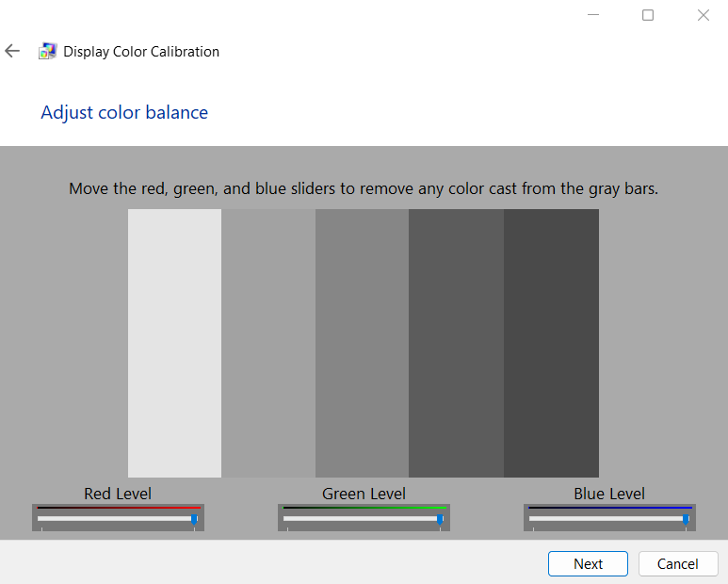The image size is (728, 584).
Task: Click the Green Level slider thumb
Action: 440,518
